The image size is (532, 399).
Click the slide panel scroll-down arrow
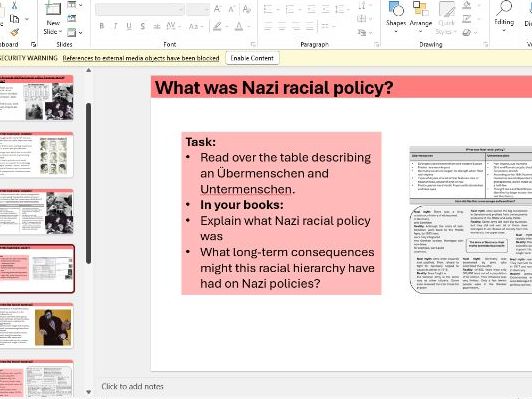[x=89, y=392]
